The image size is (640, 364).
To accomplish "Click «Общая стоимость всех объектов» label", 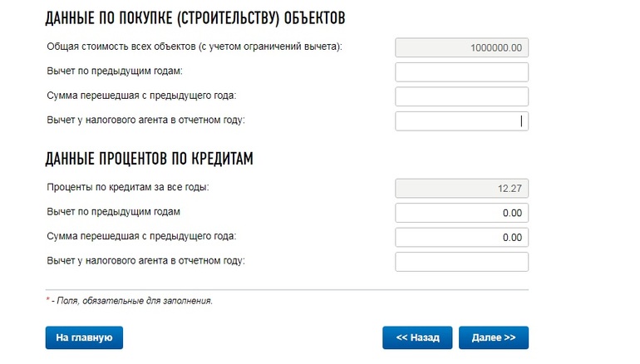I will coord(194,47).
